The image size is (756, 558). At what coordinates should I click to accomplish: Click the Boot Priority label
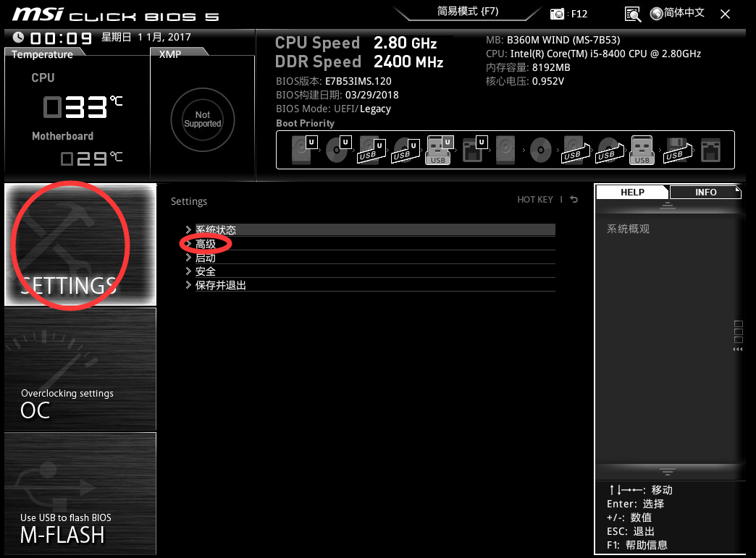tap(305, 123)
